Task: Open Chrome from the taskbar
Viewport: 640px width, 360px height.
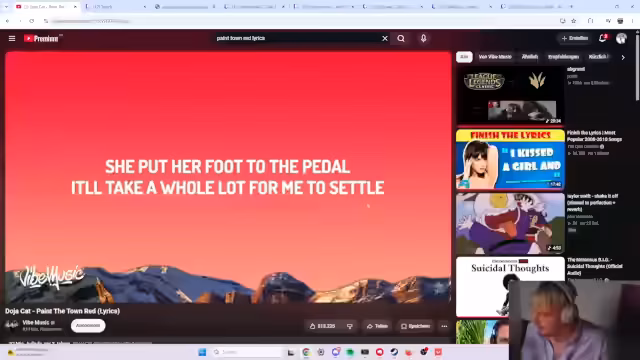Action: pyautogui.click(x=306, y=352)
